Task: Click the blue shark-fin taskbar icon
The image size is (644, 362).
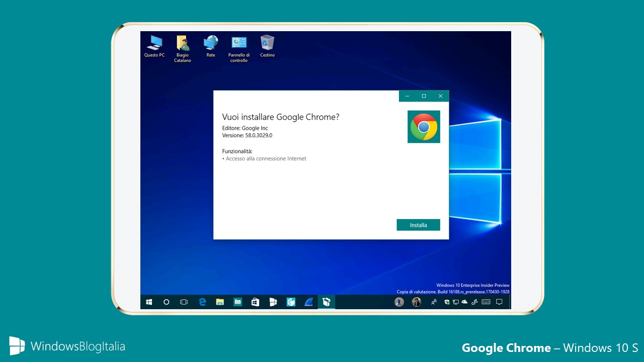Action: pyautogui.click(x=308, y=302)
